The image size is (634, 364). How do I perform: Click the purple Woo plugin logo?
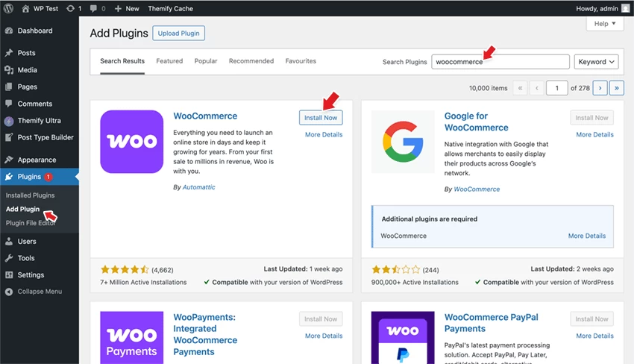(x=132, y=142)
